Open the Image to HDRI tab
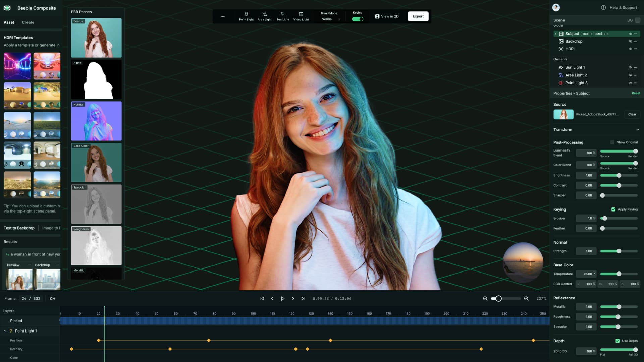Image resolution: width=644 pixels, height=362 pixels. (x=51, y=228)
